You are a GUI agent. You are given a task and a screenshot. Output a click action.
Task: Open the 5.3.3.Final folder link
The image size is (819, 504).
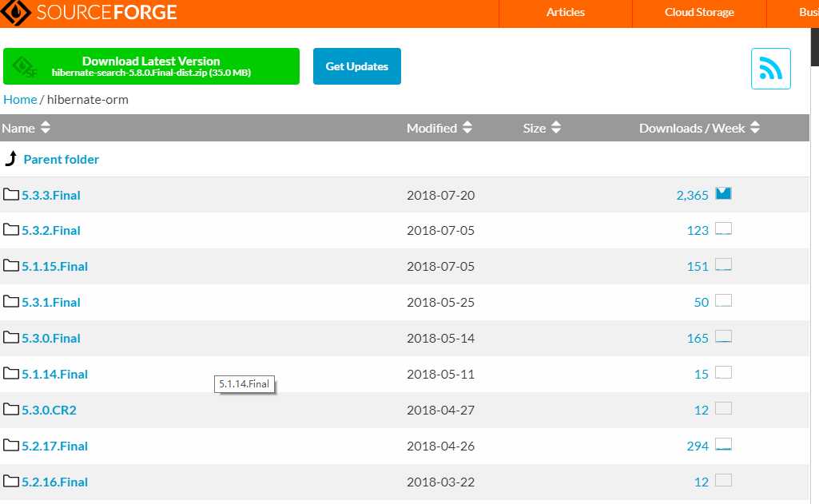[x=50, y=196]
